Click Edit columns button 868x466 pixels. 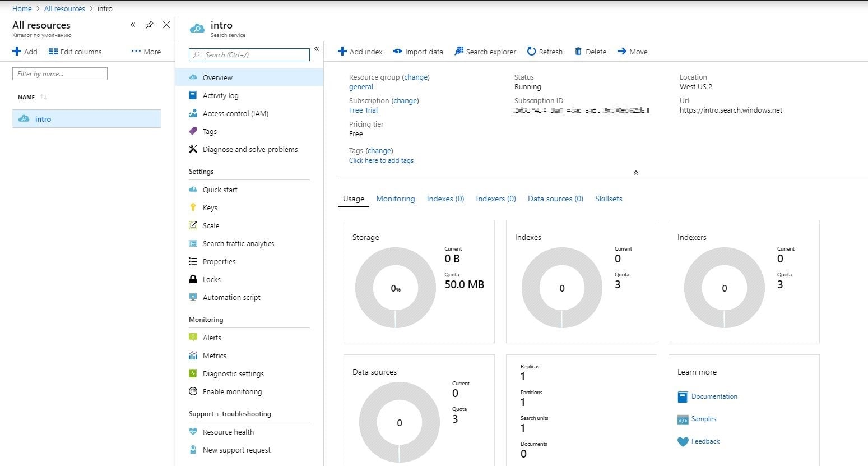click(x=75, y=52)
